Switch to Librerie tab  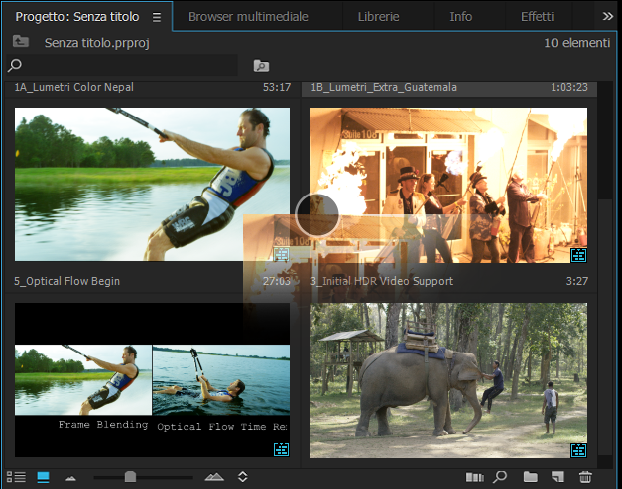coord(378,17)
